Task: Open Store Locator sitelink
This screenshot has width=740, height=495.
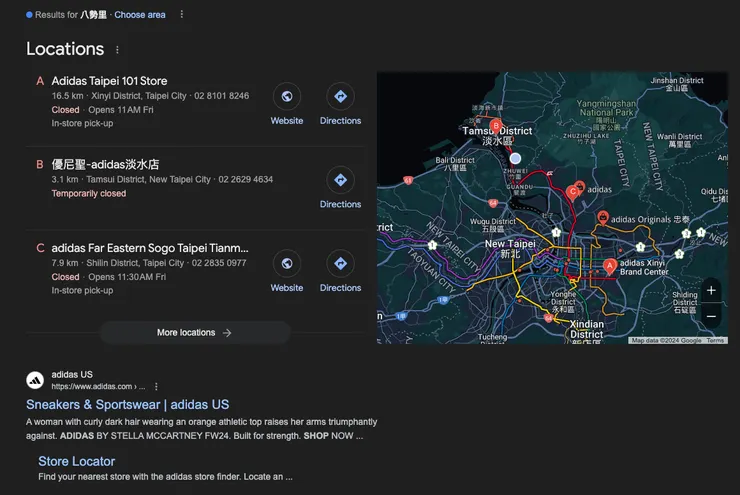Action: 76,461
